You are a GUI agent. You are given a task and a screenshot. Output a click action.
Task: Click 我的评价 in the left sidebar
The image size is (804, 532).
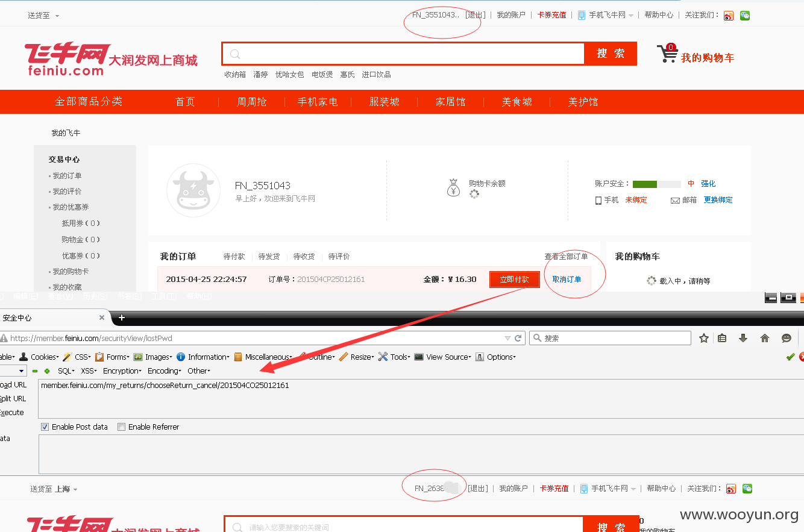[67, 192]
